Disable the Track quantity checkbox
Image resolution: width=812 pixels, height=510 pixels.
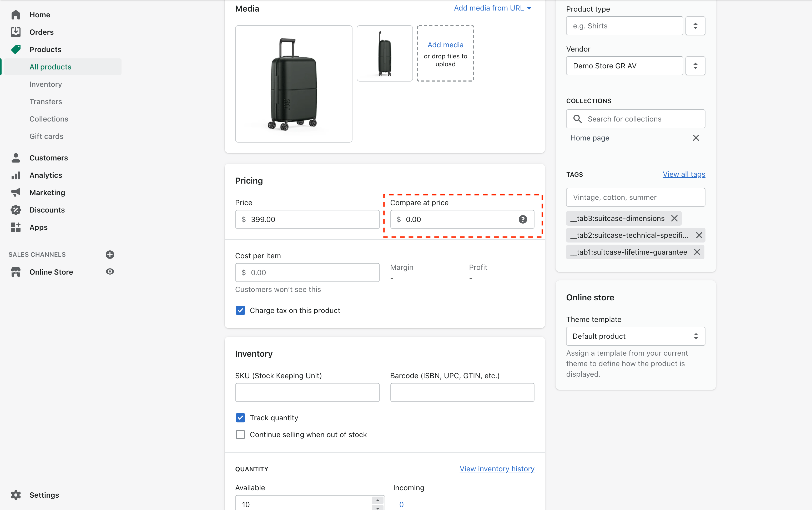[x=240, y=418]
